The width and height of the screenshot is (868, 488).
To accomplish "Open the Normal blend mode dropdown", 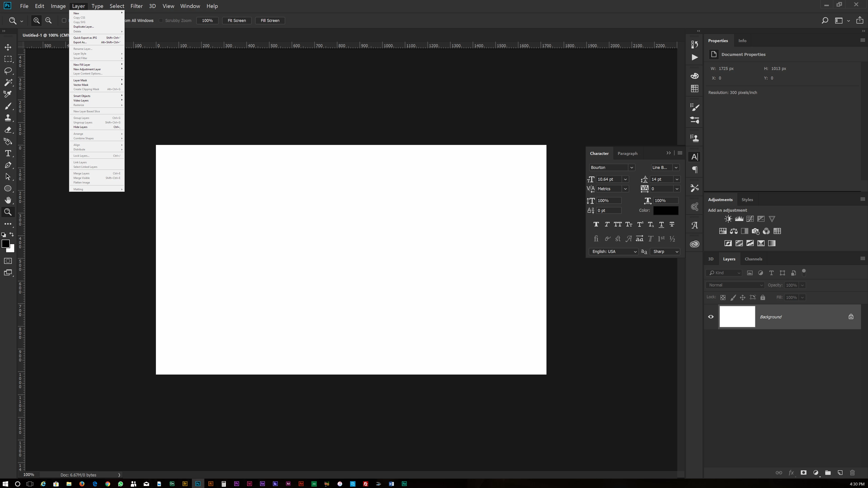I will click(x=734, y=285).
